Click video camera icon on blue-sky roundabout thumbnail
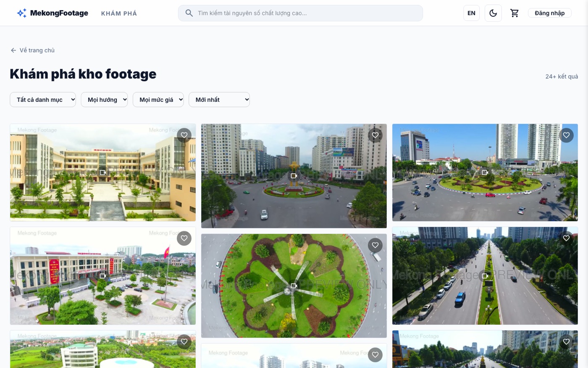 485,172
